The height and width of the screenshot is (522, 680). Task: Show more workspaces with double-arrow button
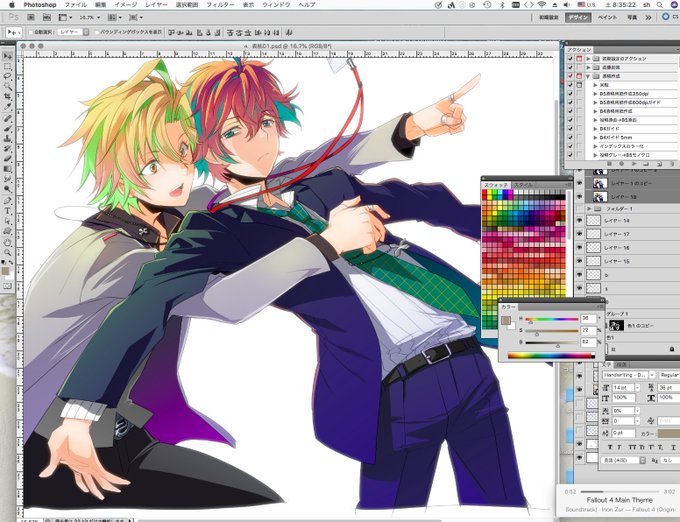pyautogui.click(x=648, y=17)
